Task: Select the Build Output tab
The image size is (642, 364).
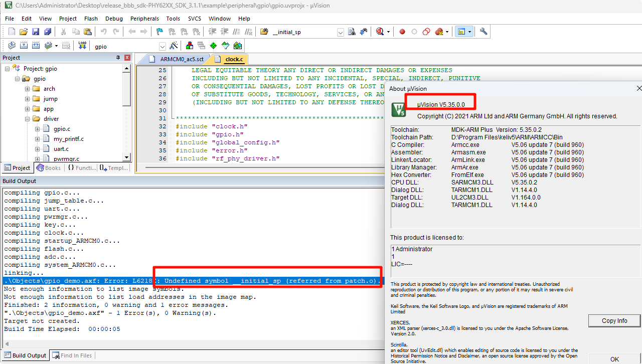Action: coord(25,355)
